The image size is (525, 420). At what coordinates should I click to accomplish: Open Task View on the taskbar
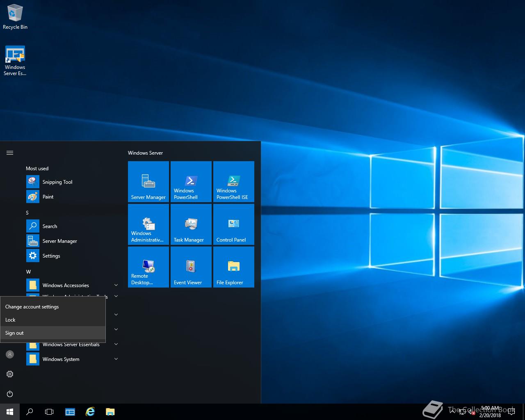coord(49,412)
